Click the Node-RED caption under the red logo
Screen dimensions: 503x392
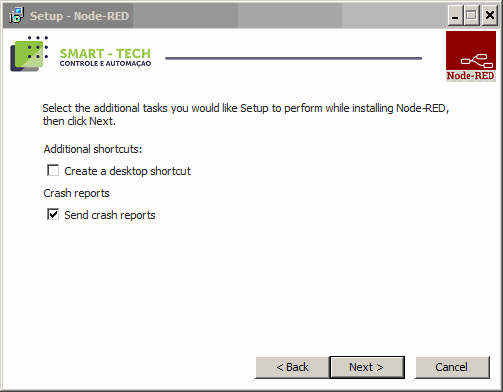coord(471,76)
